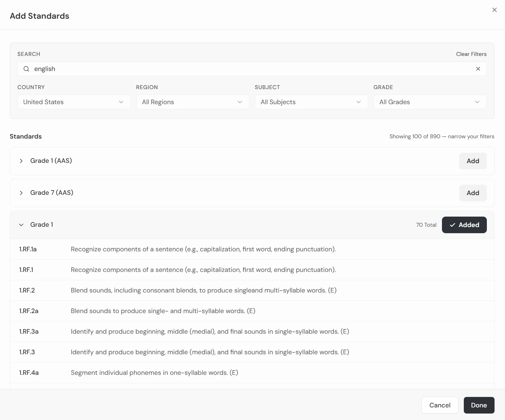Expand the Grade 1 (AAS) section
Image resolution: width=505 pixels, height=420 pixels.
pyautogui.click(x=21, y=161)
